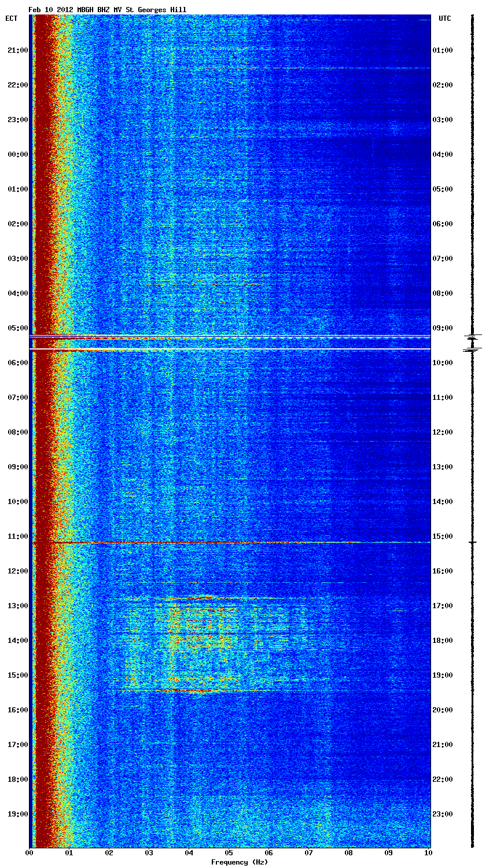The height and width of the screenshot is (868, 493).
Task: Click the 03:00 label on the ECT axis
Action: point(18,259)
